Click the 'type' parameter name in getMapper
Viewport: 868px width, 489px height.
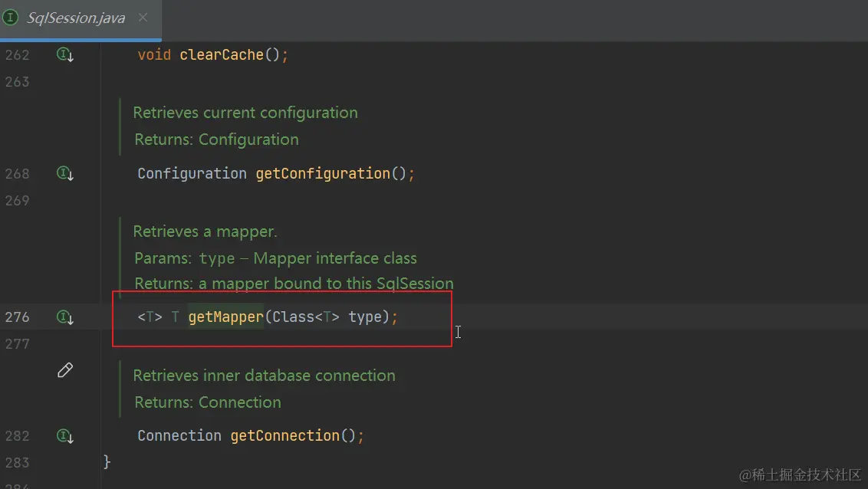tap(365, 317)
